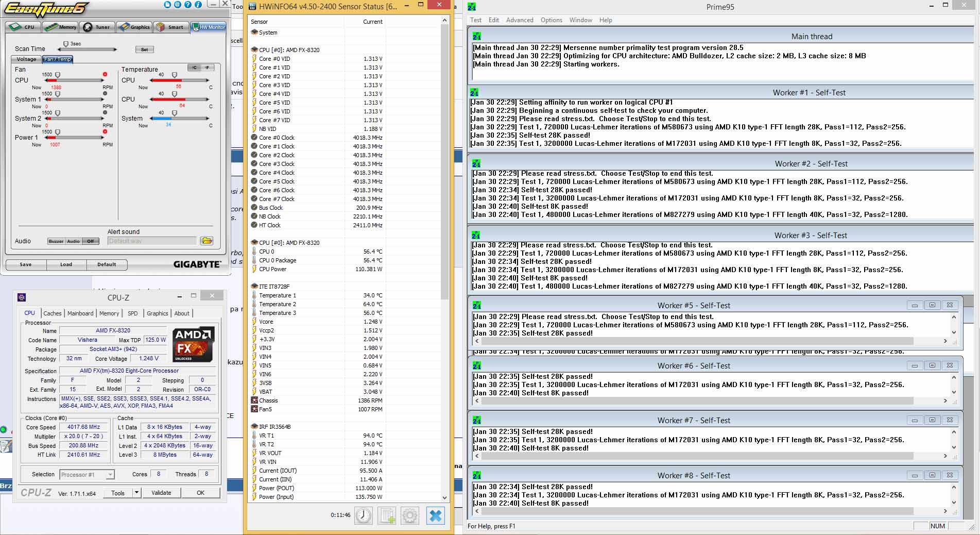Click the alert sound browse folder icon
The image size is (980, 535).
tap(207, 241)
